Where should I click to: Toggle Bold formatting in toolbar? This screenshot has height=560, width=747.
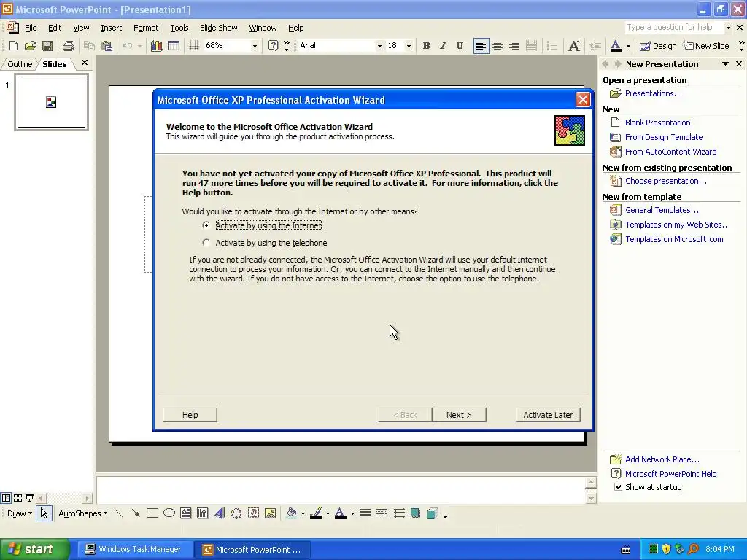[426, 46]
